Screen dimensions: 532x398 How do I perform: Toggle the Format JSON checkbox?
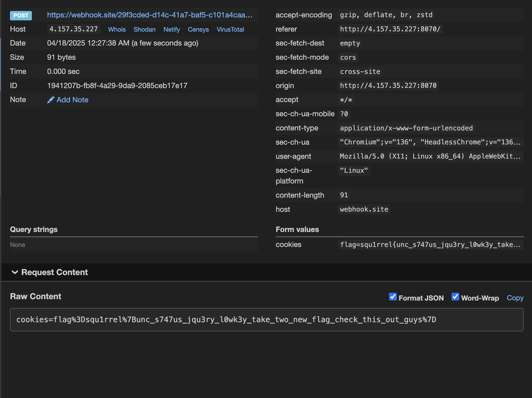(x=393, y=297)
